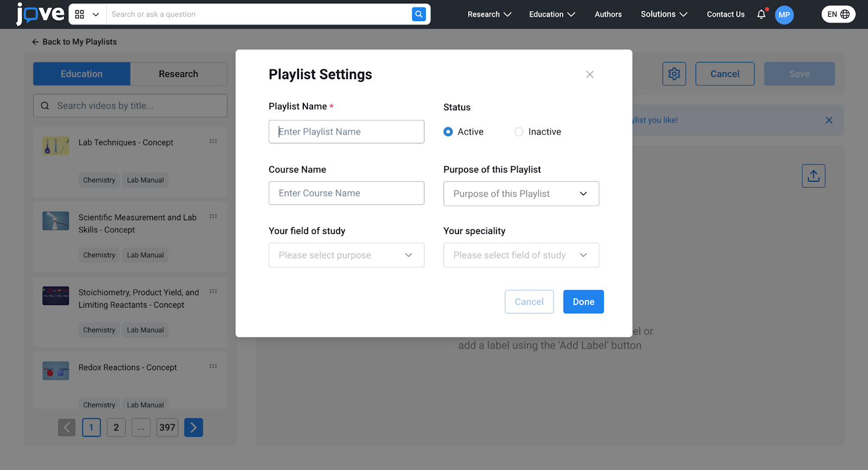Viewport: 868px width, 470px height.
Task: Jump to page 397
Action: (x=167, y=428)
